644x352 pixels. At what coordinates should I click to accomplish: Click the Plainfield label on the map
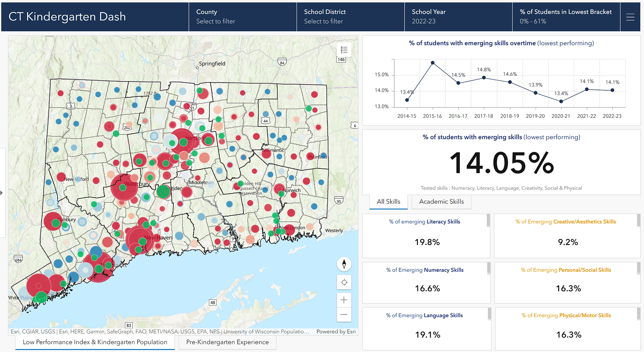tap(317, 157)
